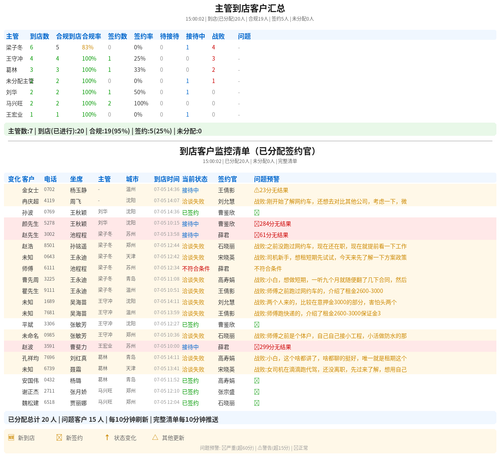Click the 问题预警 column header
Viewport: 500px width, 470px height.
point(267,179)
